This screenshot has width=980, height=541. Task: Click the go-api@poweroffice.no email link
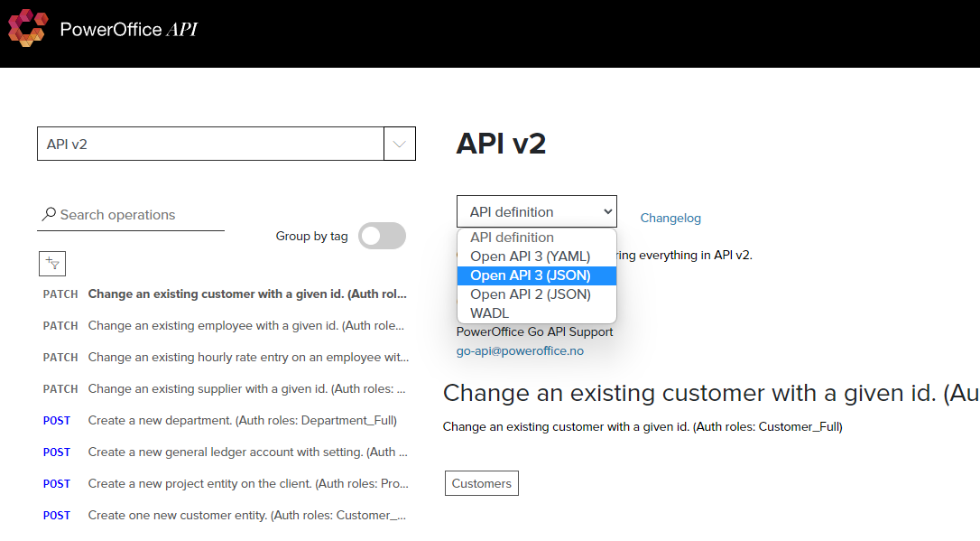(519, 350)
